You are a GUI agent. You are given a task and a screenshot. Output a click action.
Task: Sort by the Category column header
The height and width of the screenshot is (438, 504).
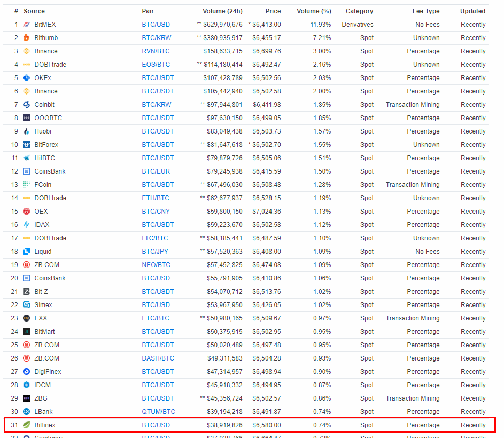(x=359, y=11)
